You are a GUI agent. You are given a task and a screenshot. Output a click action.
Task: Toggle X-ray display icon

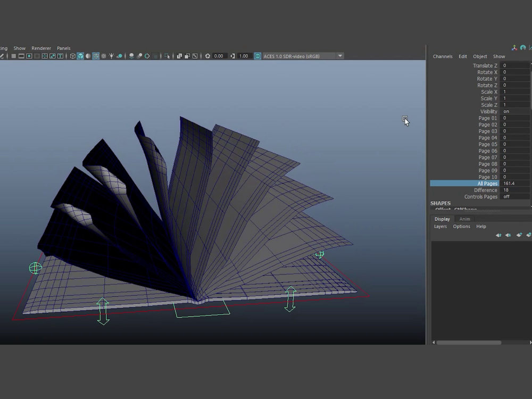(x=179, y=56)
